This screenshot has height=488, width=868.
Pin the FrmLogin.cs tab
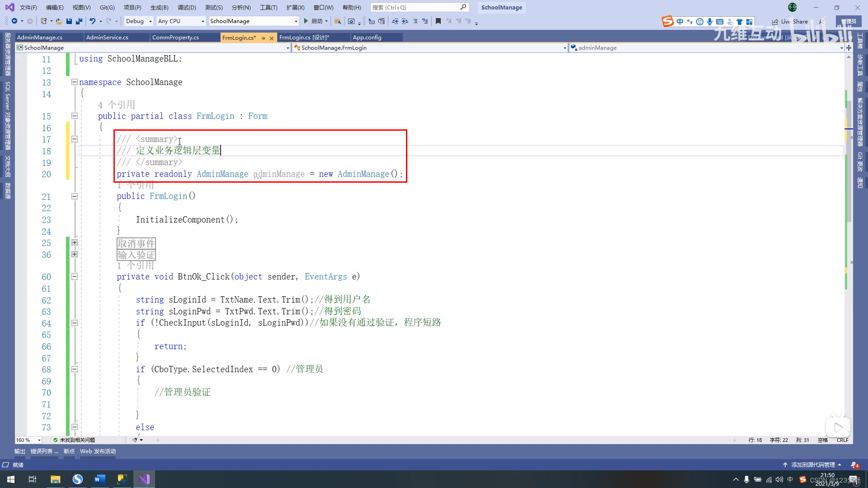(x=263, y=38)
